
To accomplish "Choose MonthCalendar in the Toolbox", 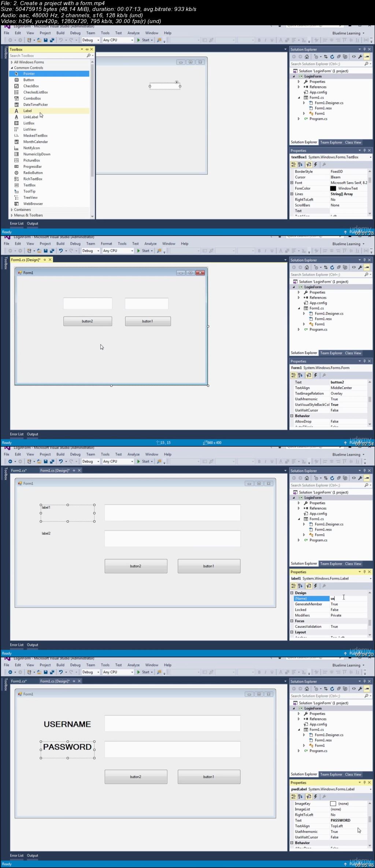I will (x=49, y=142).
